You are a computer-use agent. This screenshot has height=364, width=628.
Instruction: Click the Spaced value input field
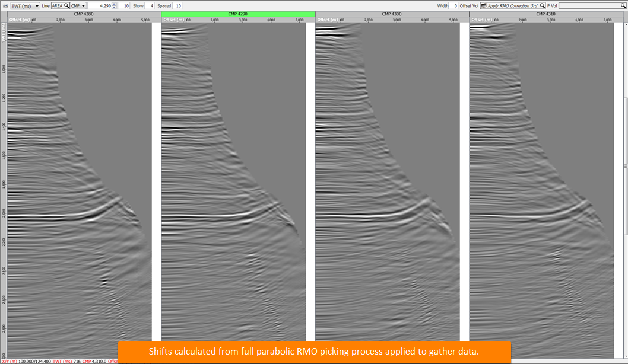177,5
